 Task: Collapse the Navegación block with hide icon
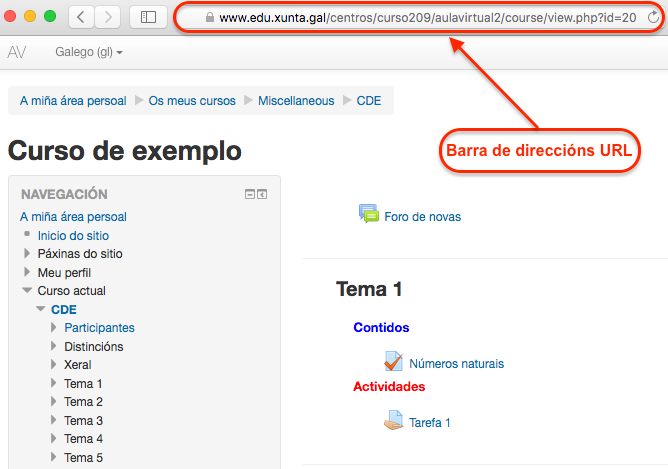[x=250, y=194]
